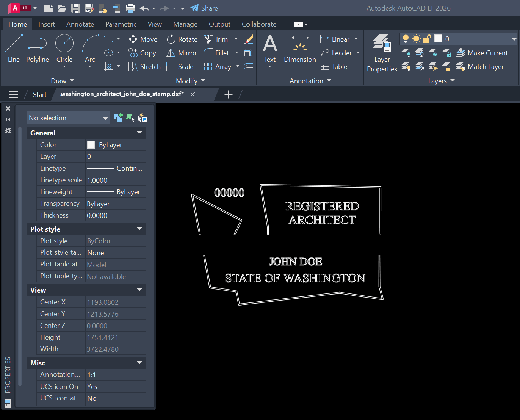Select the Line drawing tool

[x=14, y=49]
